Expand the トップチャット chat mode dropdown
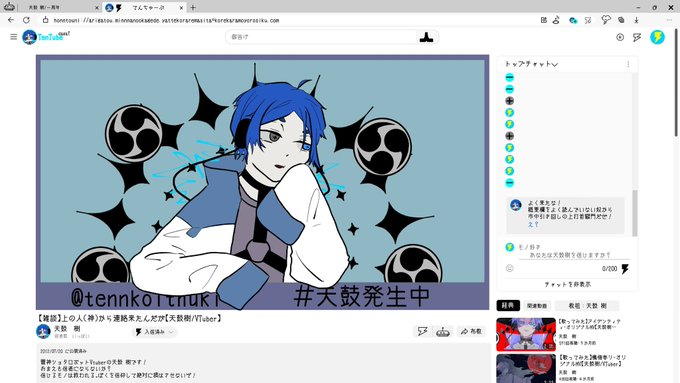The image size is (680, 383). coord(531,64)
